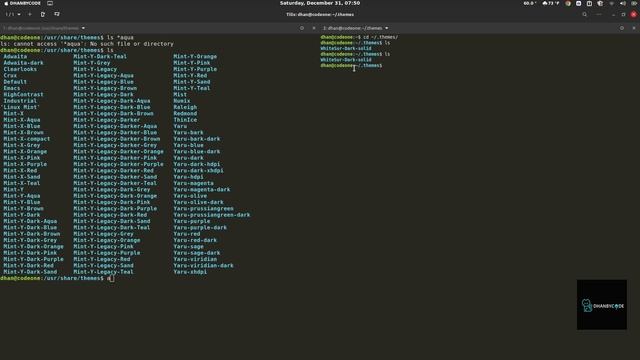The image size is (640, 360).
Task: Click Mint-Y-Purple entry
Action: pyautogui.click(x=195, y=69)
